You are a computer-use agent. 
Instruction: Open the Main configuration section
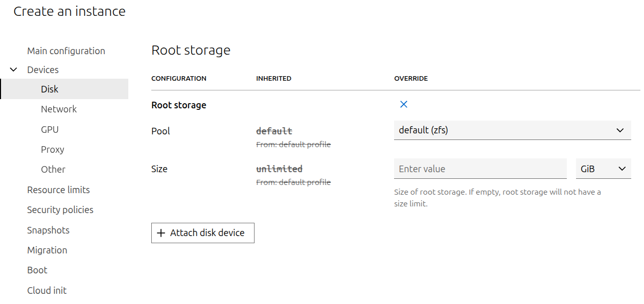66,51
